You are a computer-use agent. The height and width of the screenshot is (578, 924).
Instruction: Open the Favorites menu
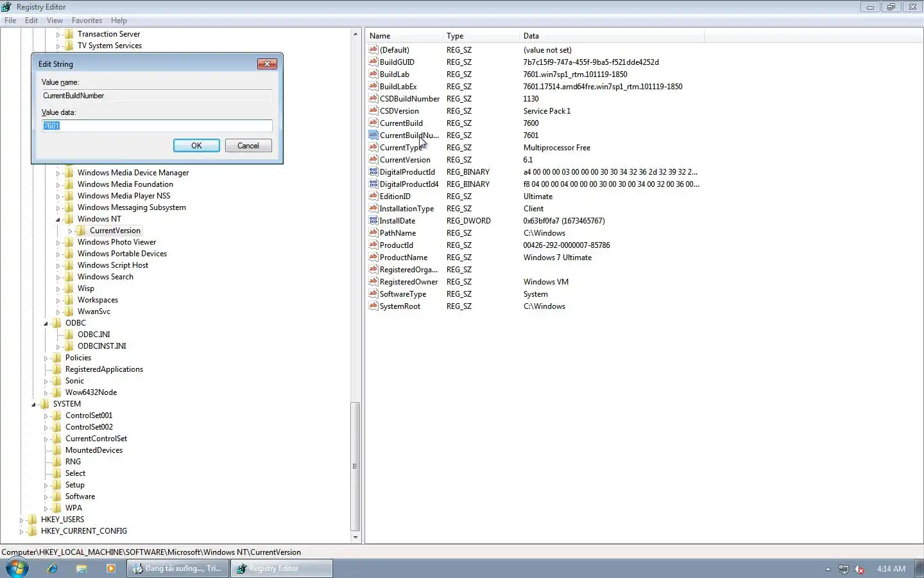click(x=87, y=21)
